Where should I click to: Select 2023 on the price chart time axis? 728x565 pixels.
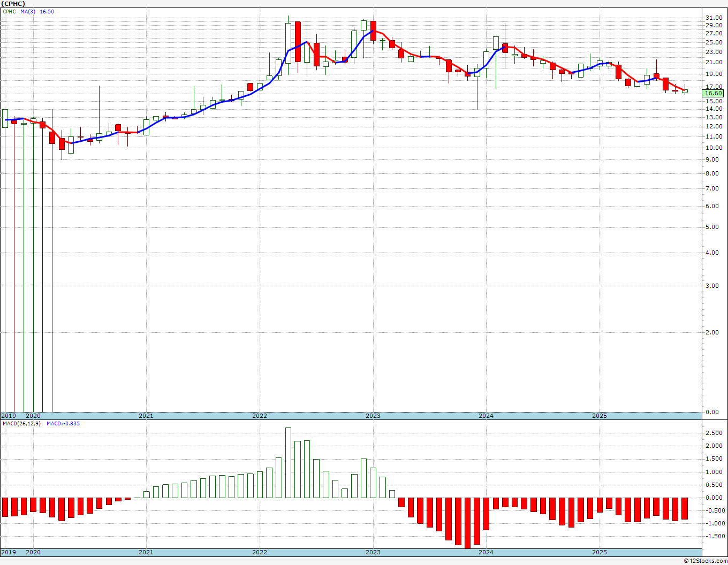[x=373, y=416]
